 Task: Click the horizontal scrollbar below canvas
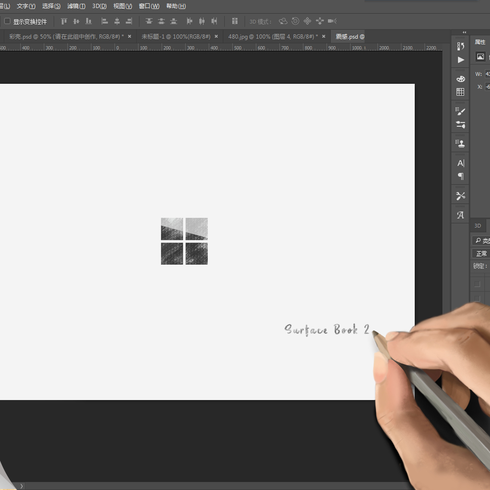(x=217, y=486)
